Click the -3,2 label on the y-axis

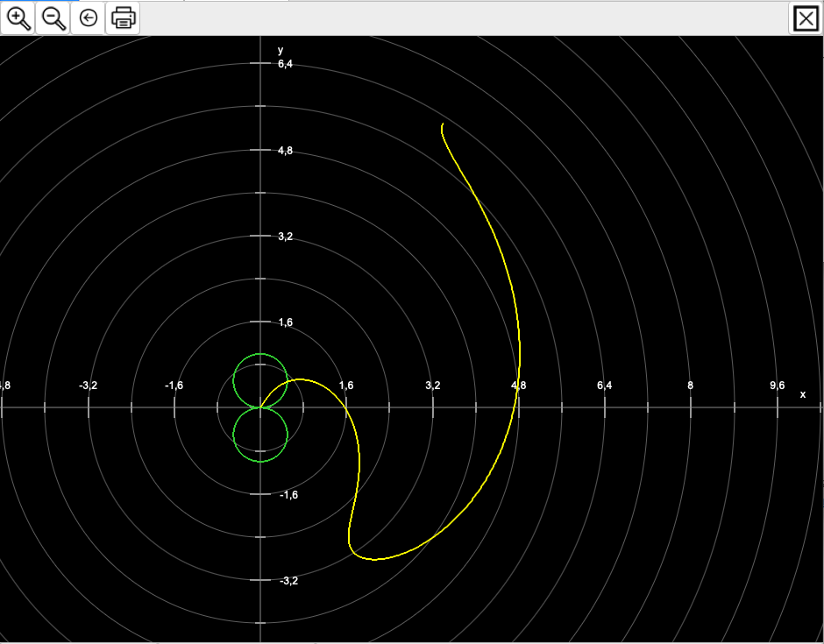288,581
